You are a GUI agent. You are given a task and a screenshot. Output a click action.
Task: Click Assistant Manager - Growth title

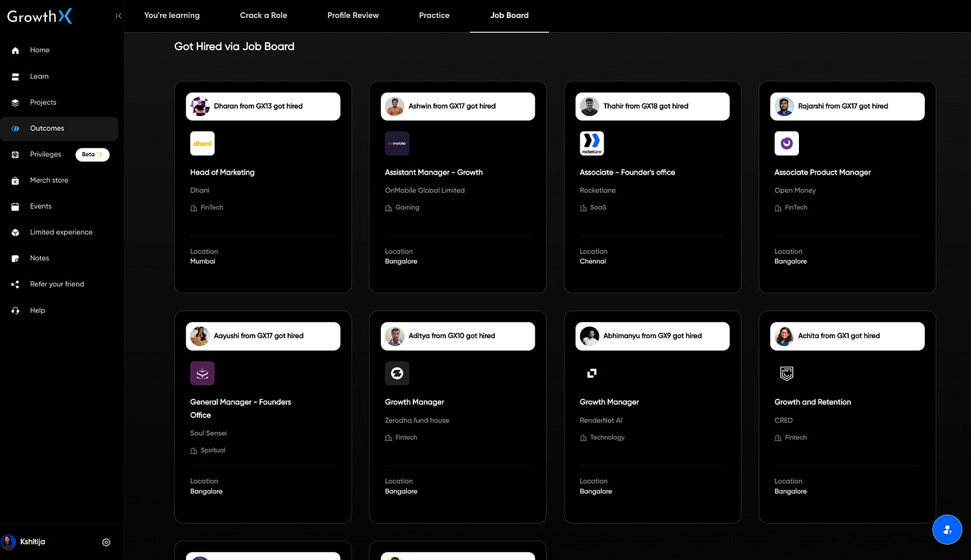pos(434,172)
